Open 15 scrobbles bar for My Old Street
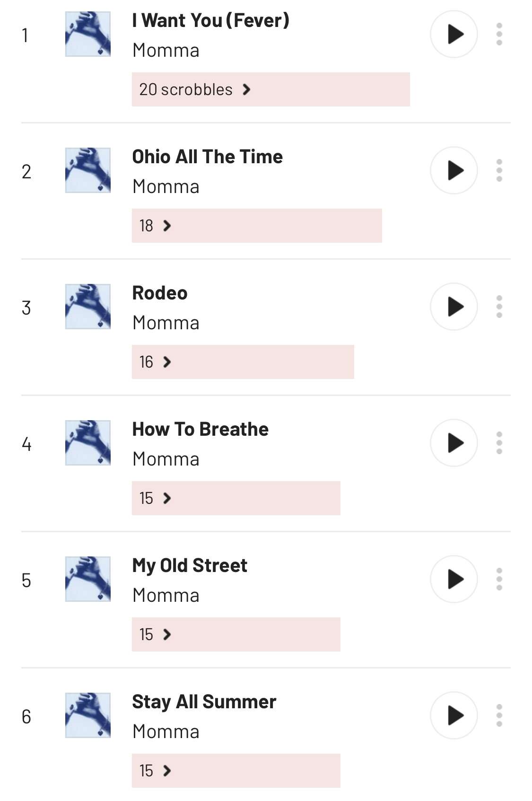532x801 pixels. (236, 634)
